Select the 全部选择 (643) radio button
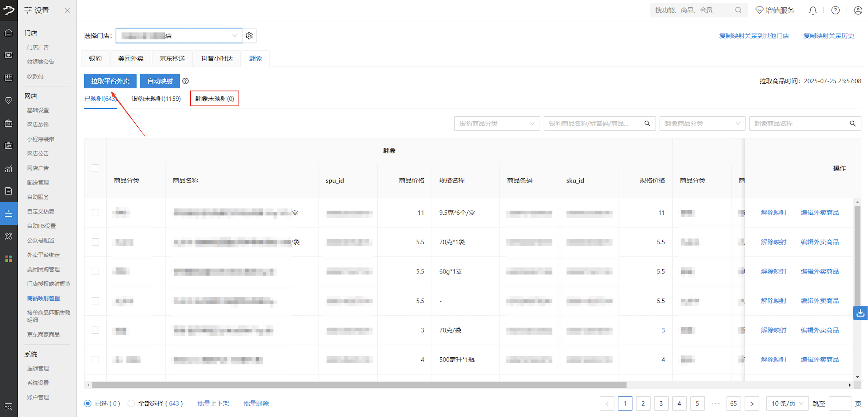The height and width of the screenshot is (417, 868). coord(131,403)
